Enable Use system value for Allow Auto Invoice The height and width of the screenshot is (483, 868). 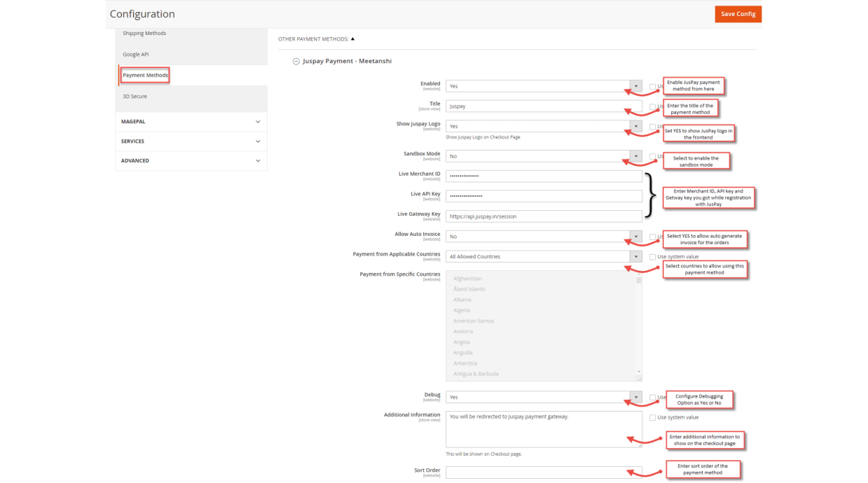point(652,237)
